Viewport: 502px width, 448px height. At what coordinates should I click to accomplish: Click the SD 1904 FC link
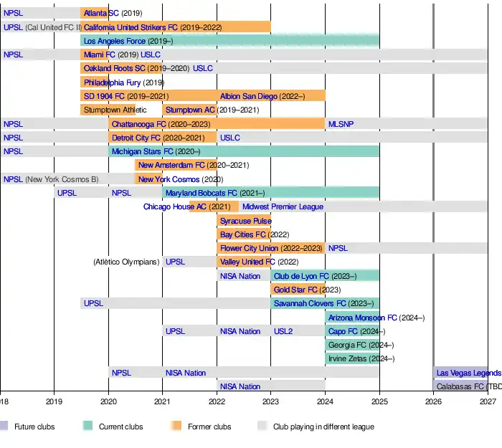tap(104, 96)
